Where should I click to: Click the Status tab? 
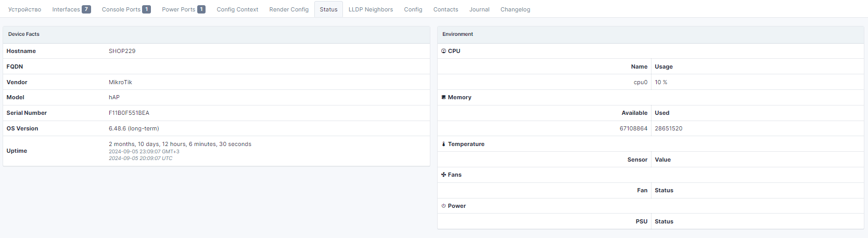(328, 9)
